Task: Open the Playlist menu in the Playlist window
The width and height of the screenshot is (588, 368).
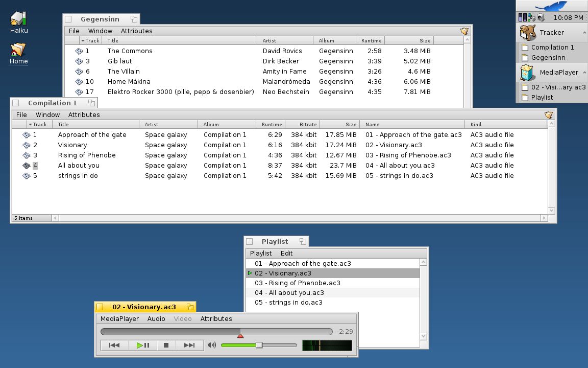Action: (x=260, y=253)
